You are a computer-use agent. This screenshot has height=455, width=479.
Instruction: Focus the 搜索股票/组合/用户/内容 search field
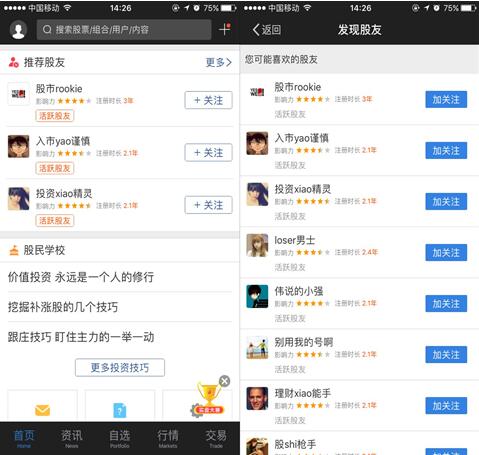point(124,30)
